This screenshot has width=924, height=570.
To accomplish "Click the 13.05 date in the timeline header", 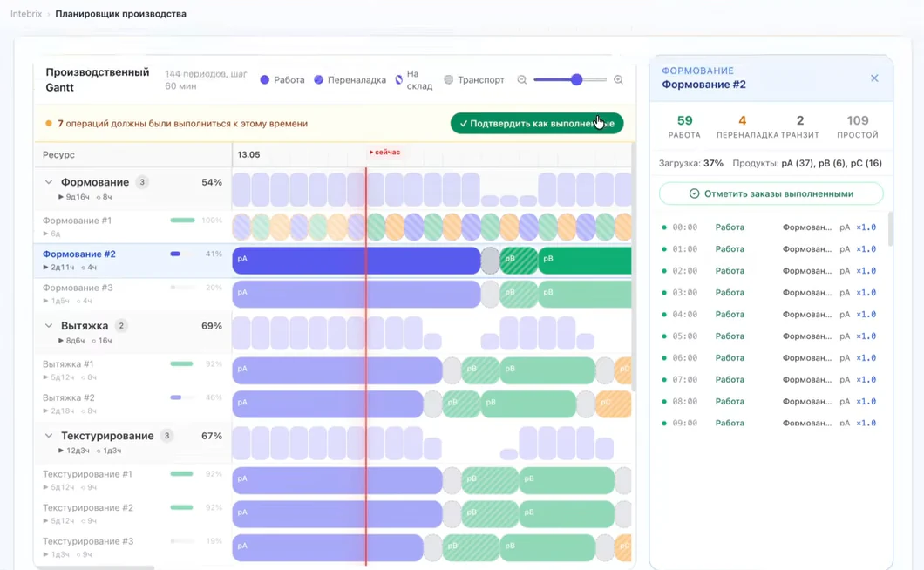I will coord(248,154).
